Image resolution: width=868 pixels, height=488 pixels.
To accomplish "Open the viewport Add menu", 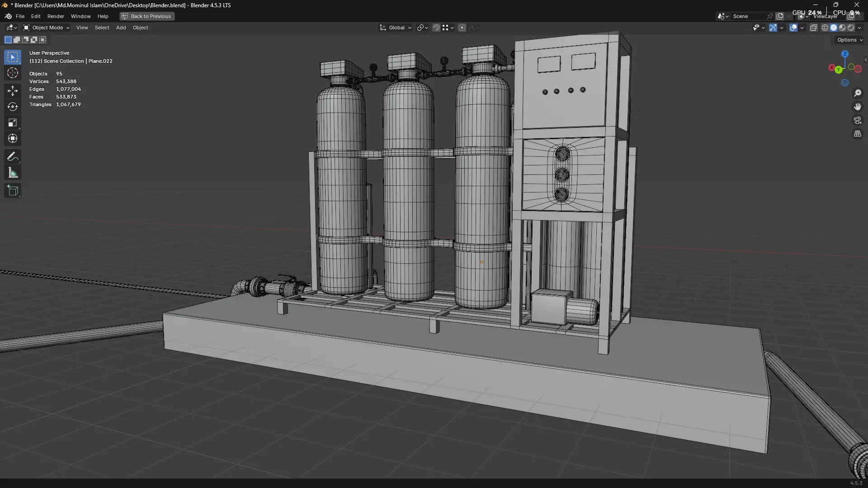I will 121,28.
